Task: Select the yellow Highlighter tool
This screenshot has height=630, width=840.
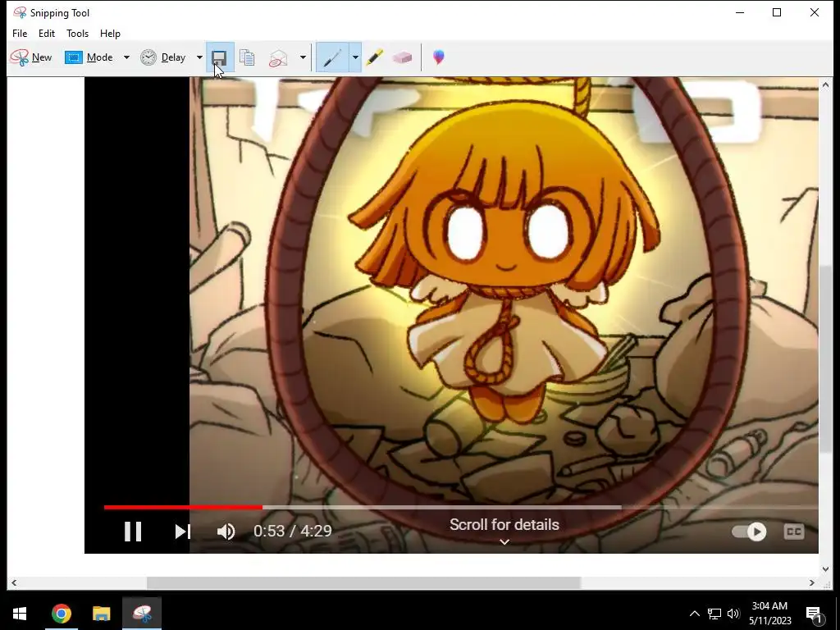Action: [x=374, y=57]
